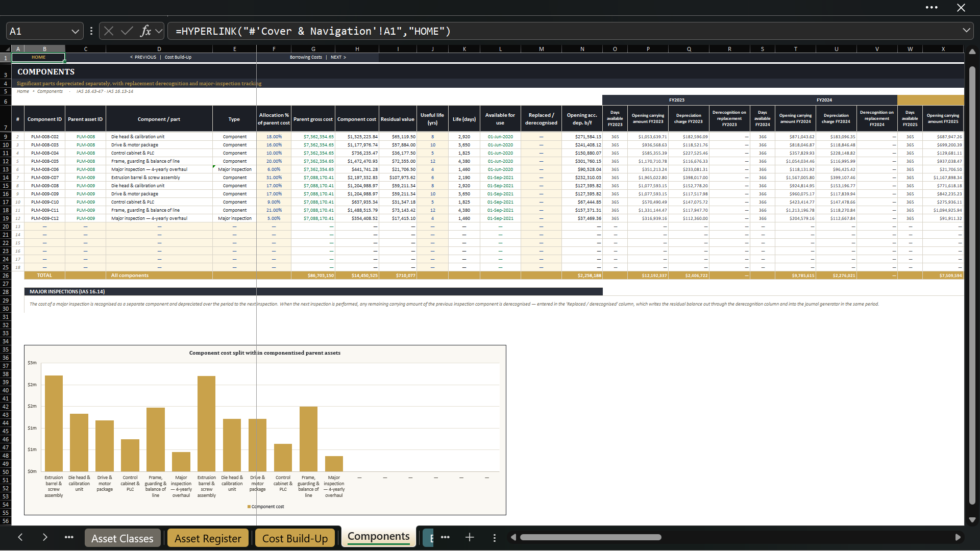This screenshot has height=551, width=980.
Task: Add a new sheet with the plus icon
Action: click(x=470, y=537)
